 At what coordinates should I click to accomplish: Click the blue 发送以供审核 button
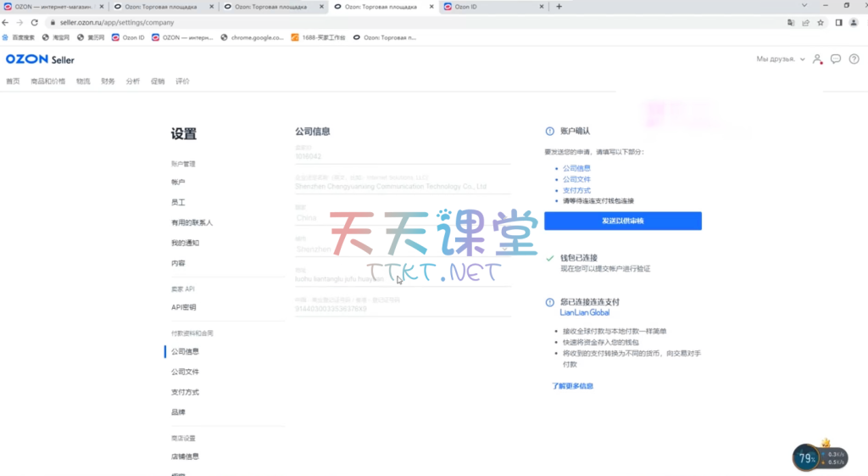tap(622, 221)
